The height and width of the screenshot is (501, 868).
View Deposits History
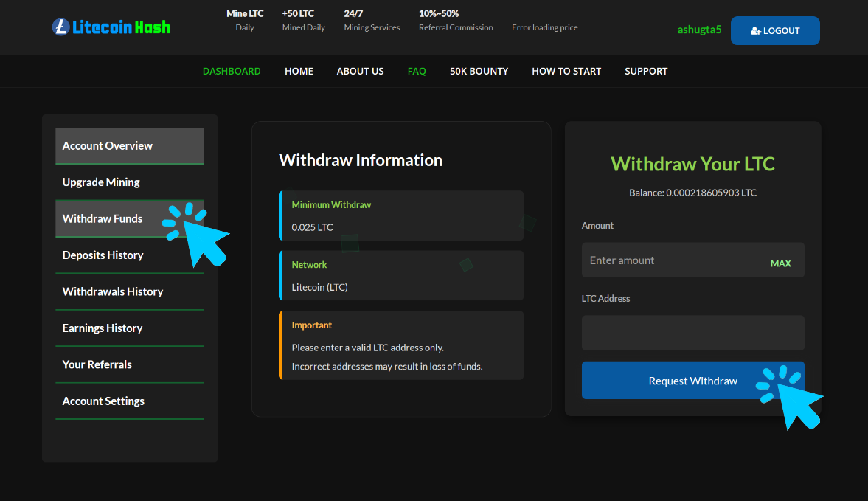[x=103, y=255]
